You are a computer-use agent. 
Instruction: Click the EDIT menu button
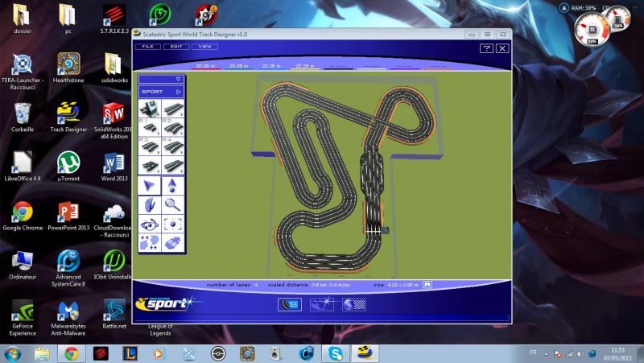click(175, 47)
